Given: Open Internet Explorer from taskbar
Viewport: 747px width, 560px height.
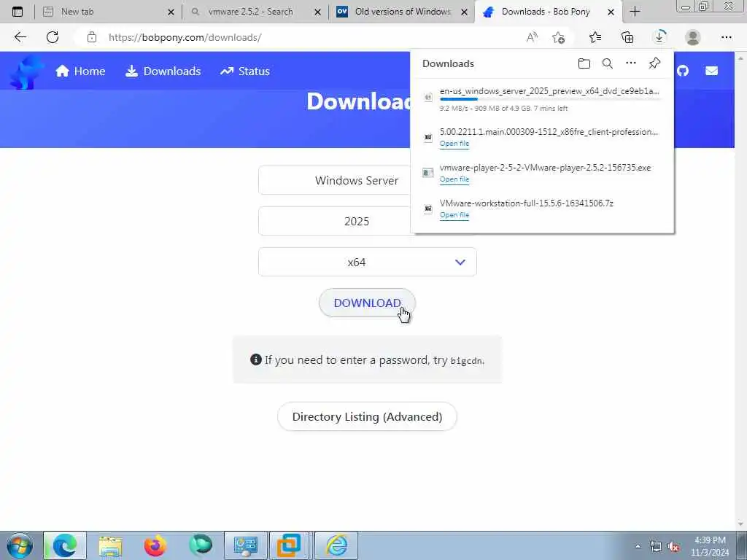Looking at the screenshot, I should pos(336,545).
